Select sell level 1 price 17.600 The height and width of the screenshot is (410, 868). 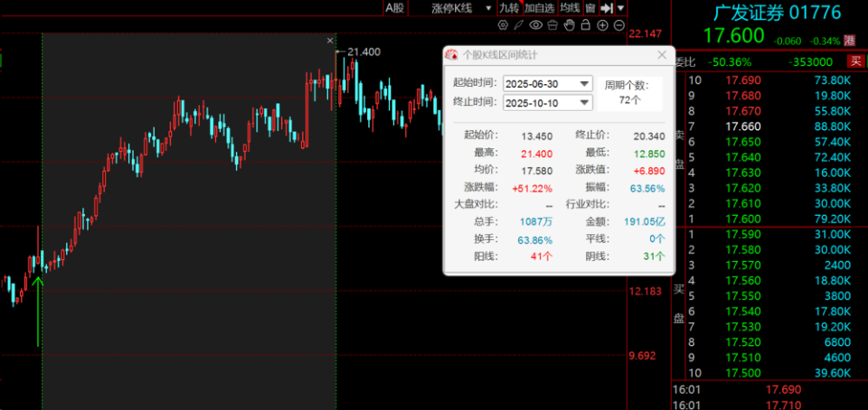tap(743, 219)
